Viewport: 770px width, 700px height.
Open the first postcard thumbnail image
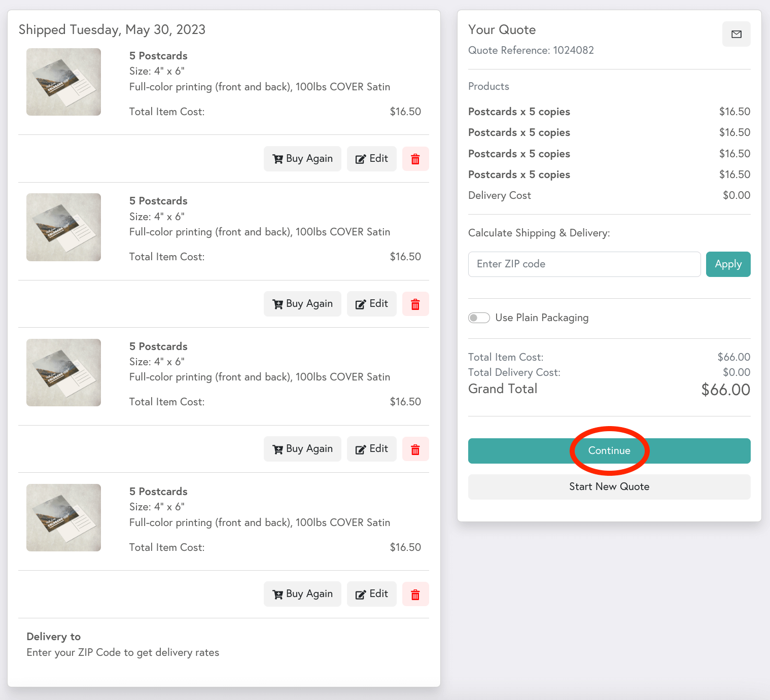click(x=63, y=82)
